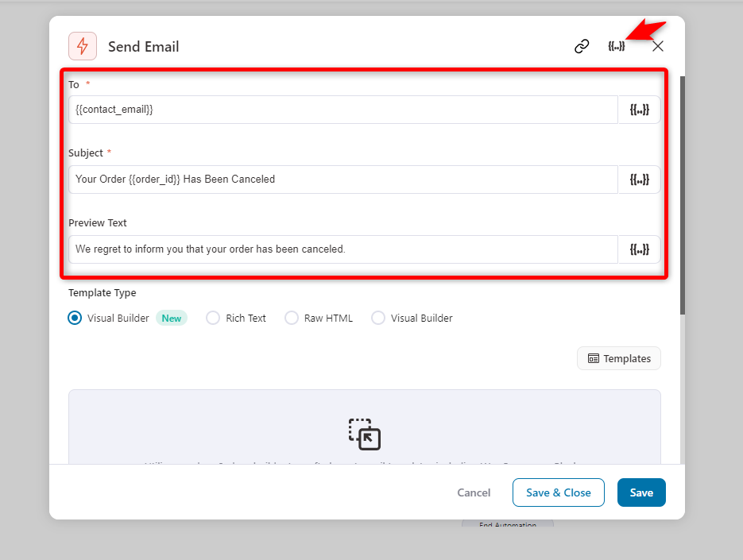Insert merge tag into the Subject field
The width and height of the screenshot is (743, 560).
pos(639,180)
